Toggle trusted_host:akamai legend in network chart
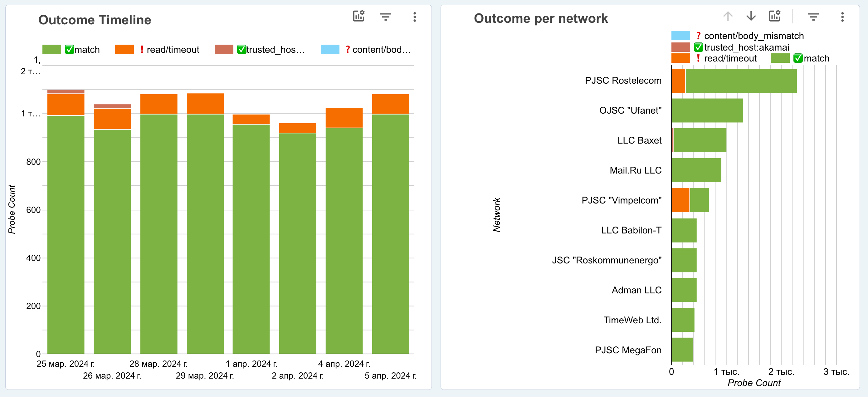 tap(746, 47)
